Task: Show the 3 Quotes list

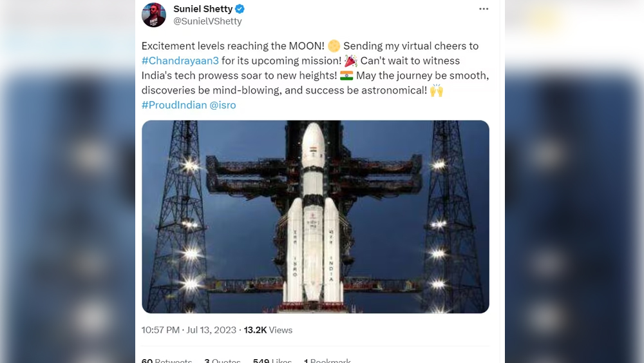Action: click(x=222, y=359)
